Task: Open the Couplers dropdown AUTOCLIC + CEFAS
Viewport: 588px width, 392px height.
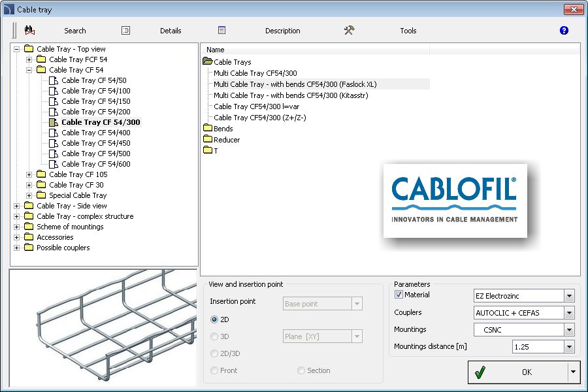Action: click(569, 313)
